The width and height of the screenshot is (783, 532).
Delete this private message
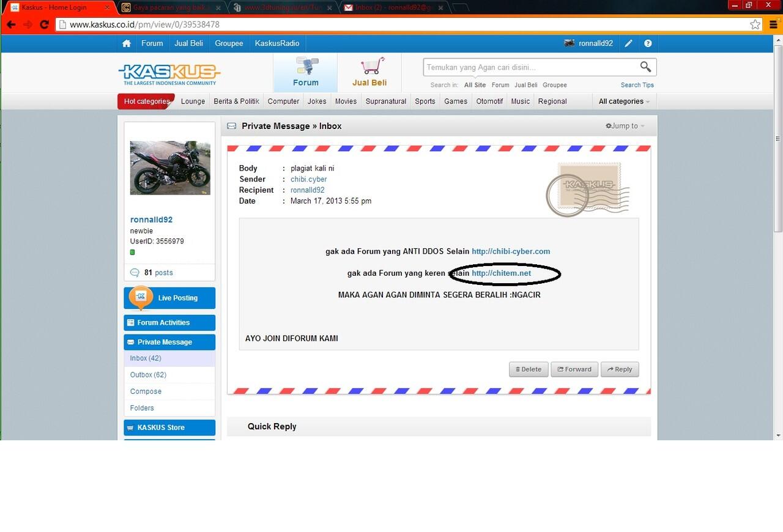[x=529, y=369]
